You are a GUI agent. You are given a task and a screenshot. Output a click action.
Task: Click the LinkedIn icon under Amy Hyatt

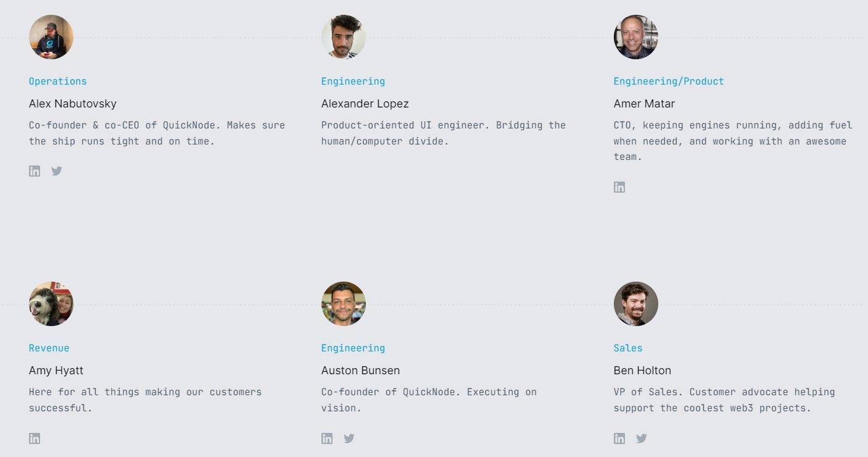[x=35, y=438]
